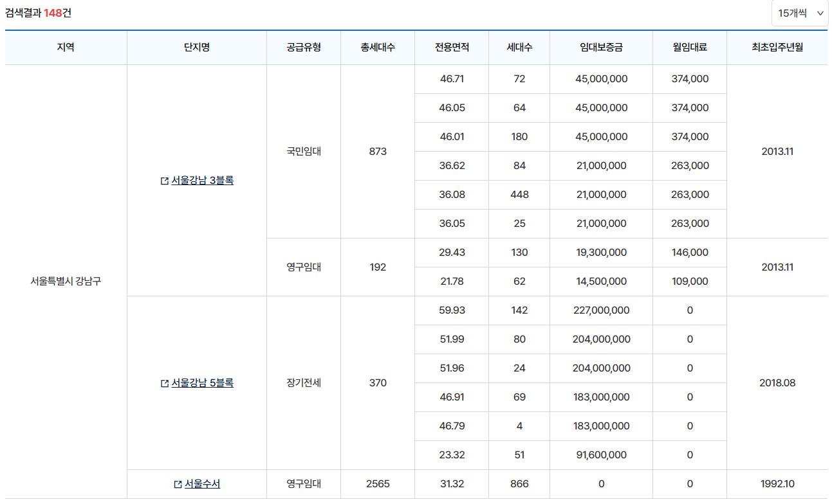This screenshot has width=832, height=504.
Task: Click the 공급유형 column header
Action: click(304, 48)
